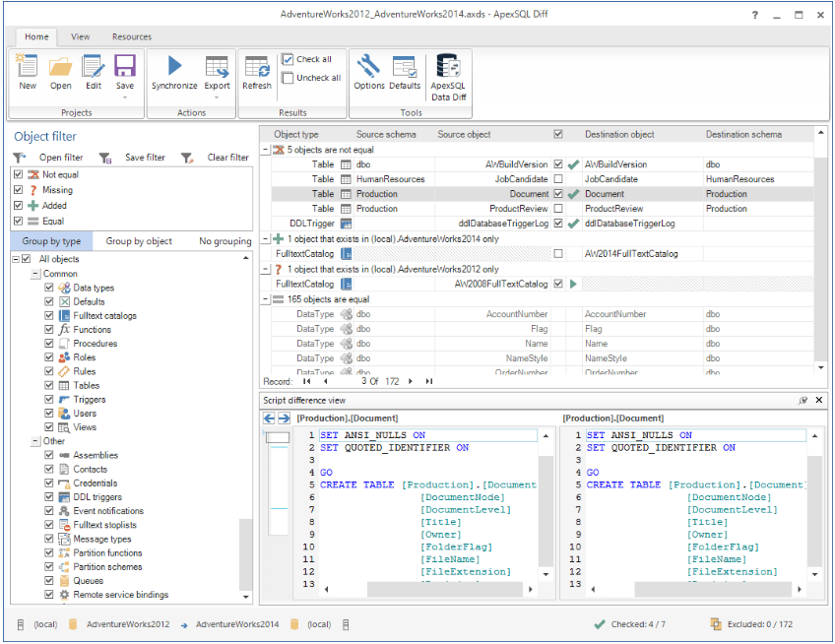Open the Defaults tool
The height and width of the screenshot is (644, 835).
(405, 67)
